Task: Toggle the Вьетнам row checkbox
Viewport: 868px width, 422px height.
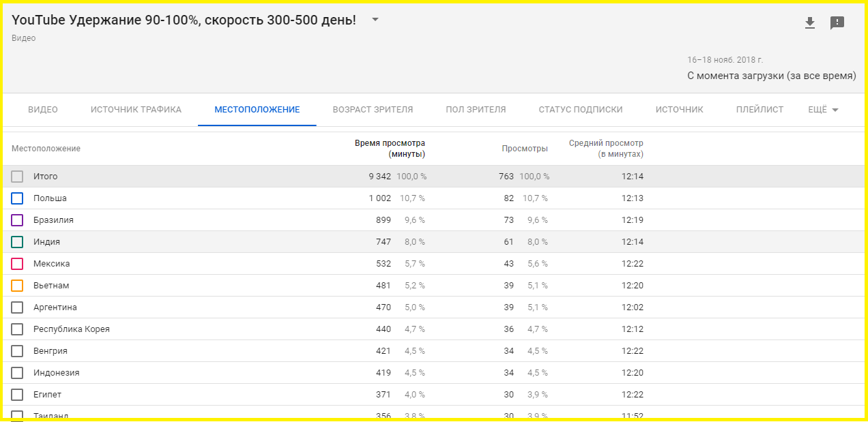Action: pos(17,286)
